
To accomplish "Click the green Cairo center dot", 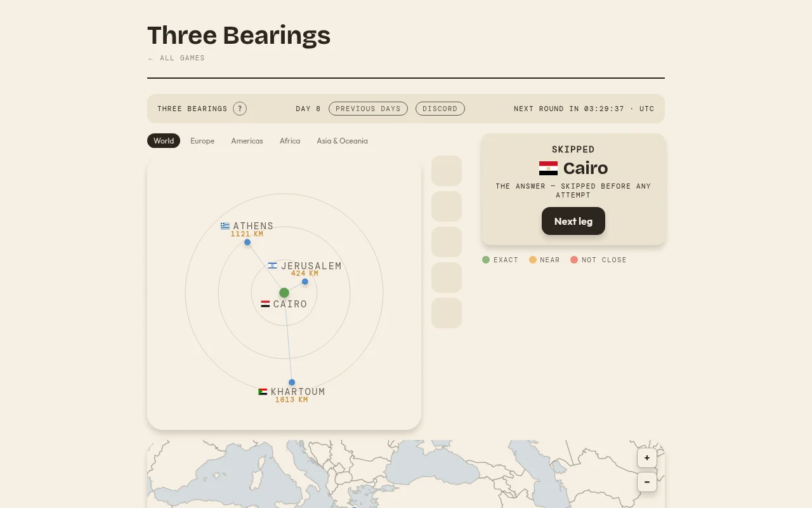I will pos(284,293).
